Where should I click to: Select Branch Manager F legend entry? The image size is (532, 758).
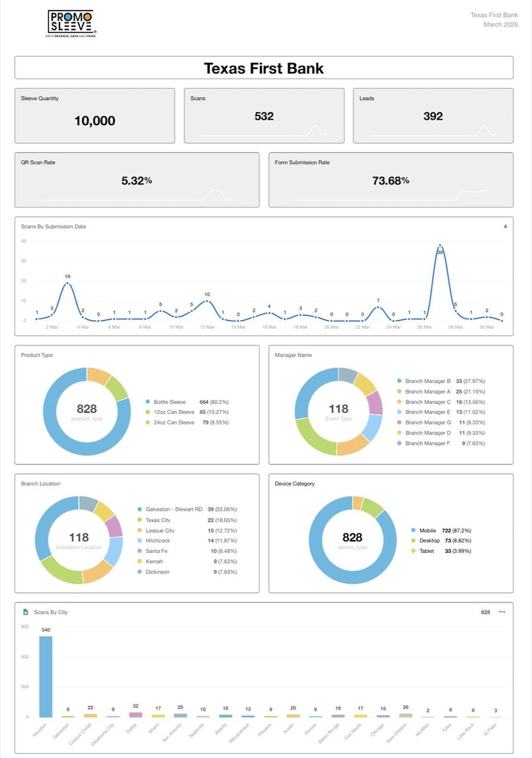click(x=441, y=443)
